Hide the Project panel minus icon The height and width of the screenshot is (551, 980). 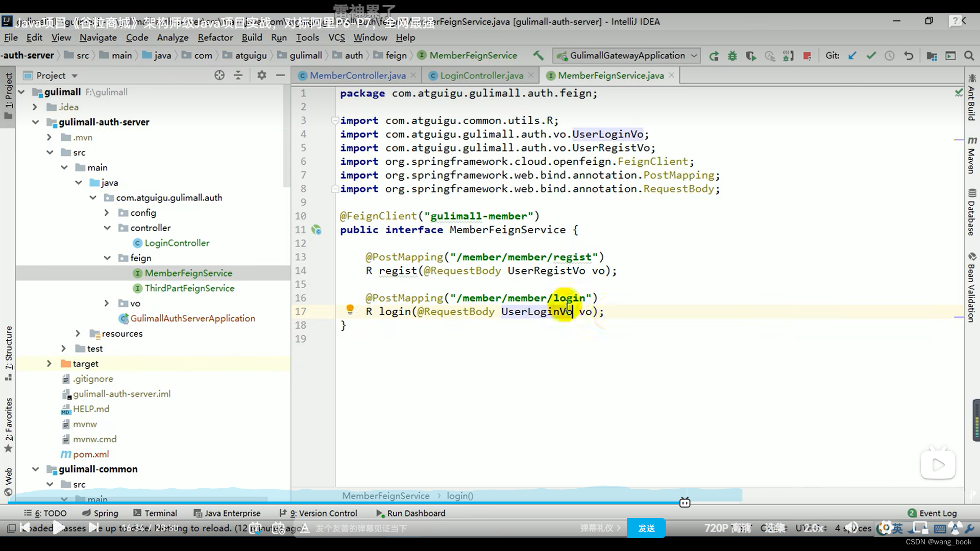(x=280, y=76)
